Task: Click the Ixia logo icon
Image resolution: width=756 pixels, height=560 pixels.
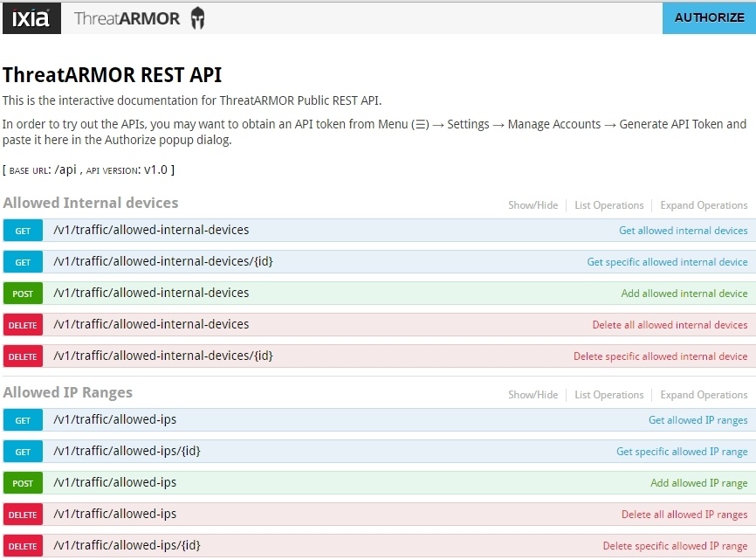Action: pyautogui.click(x=31, y=18)
